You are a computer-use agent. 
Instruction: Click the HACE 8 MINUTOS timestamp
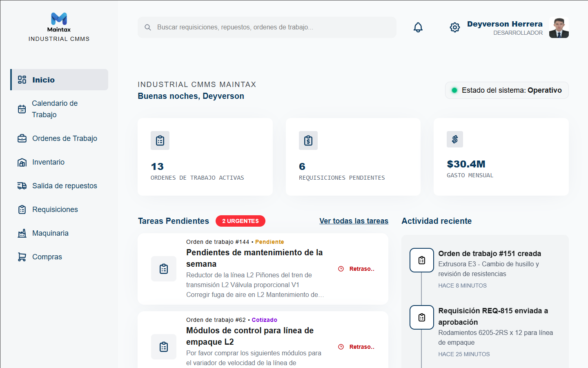coord(462,285)
